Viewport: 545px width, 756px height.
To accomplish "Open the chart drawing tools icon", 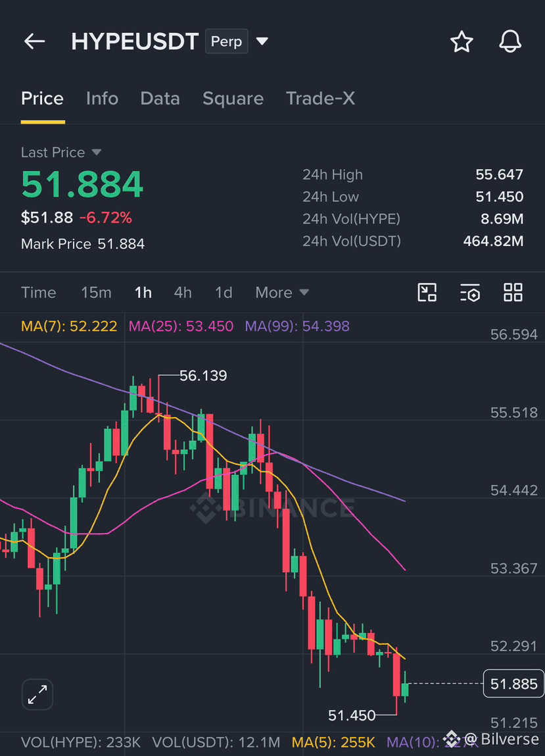I will pos(427,292).
